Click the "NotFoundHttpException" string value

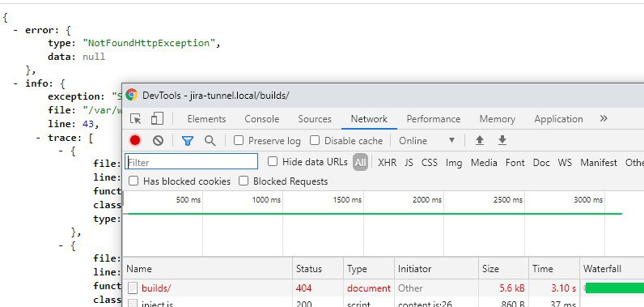coord(148,43)
